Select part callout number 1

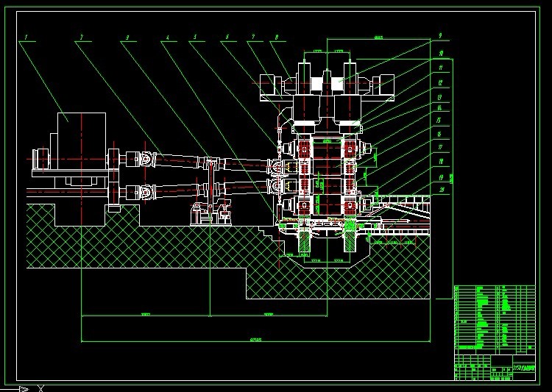(x=26, y=37)
